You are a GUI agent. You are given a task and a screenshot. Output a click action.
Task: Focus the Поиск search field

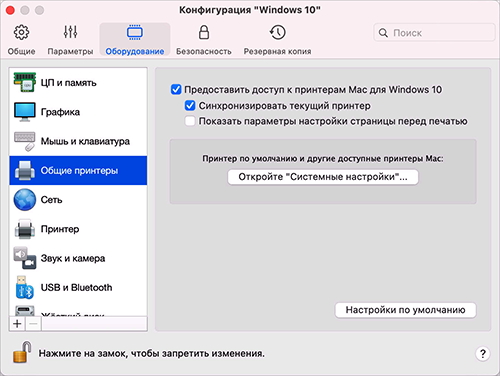[x=434, y=33]
